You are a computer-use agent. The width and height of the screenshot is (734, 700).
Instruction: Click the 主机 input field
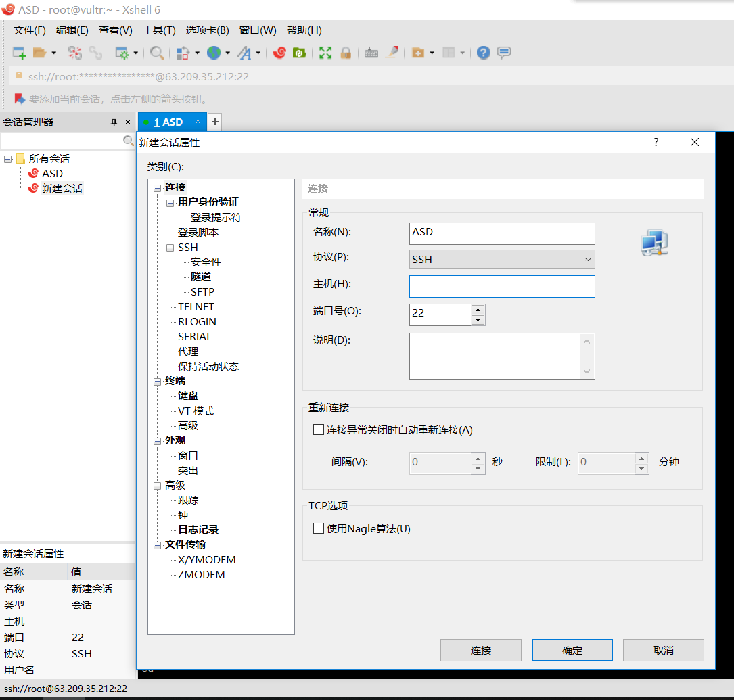click(502, 286)
